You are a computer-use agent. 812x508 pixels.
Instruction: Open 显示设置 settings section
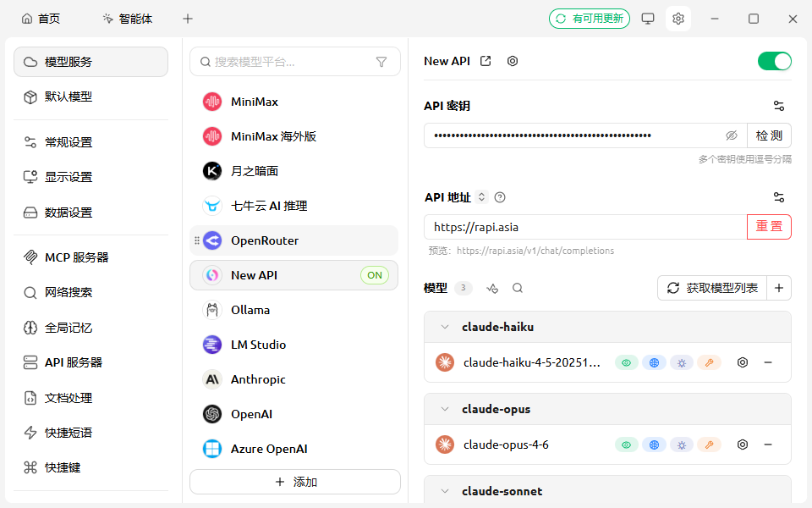coord(91,177)
